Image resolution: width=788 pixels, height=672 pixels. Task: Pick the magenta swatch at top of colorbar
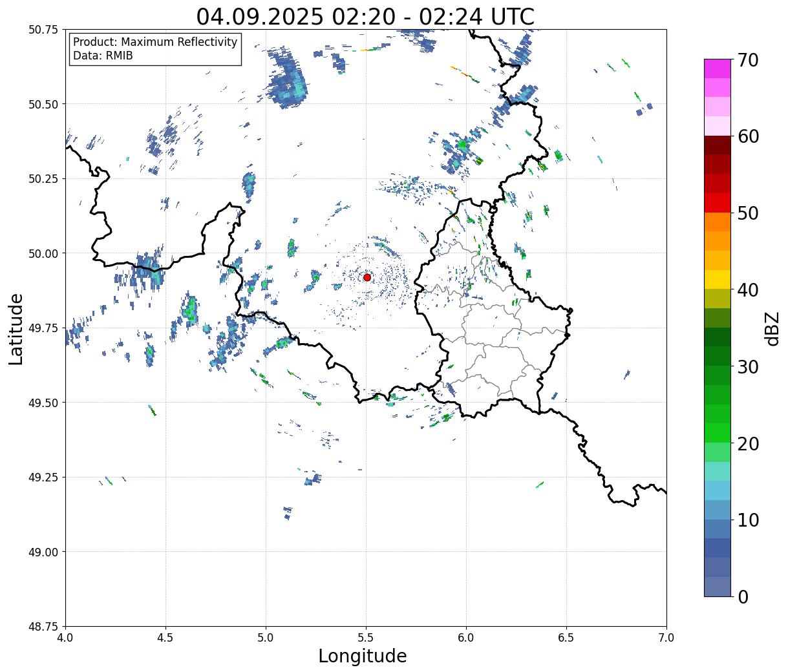(718, 68)
